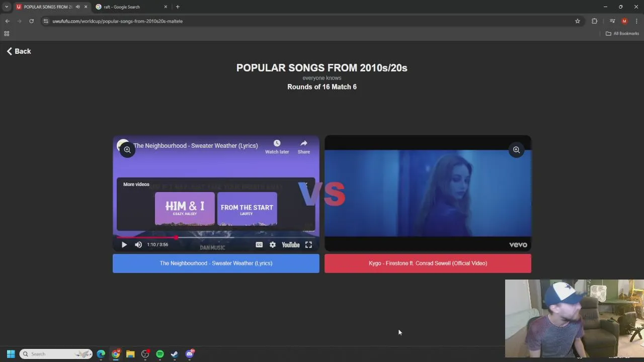
Task: Seek on the red video progress bar
Action: [216, 237]
